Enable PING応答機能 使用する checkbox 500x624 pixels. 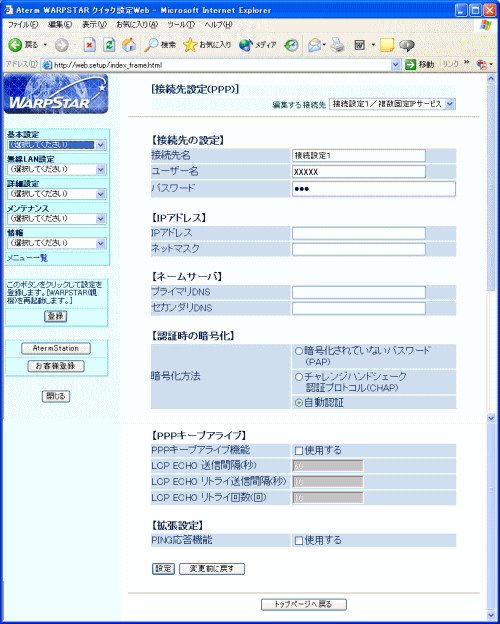point(299,541)
